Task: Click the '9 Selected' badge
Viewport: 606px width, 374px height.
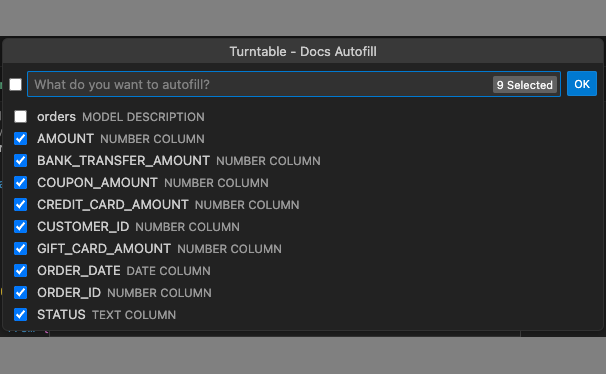Action: pyautogui.click(x=524, y=85)
